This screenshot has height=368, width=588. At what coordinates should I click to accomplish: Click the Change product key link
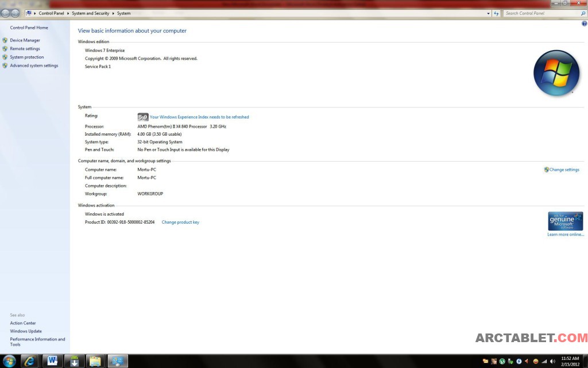(x=180, y=223)
